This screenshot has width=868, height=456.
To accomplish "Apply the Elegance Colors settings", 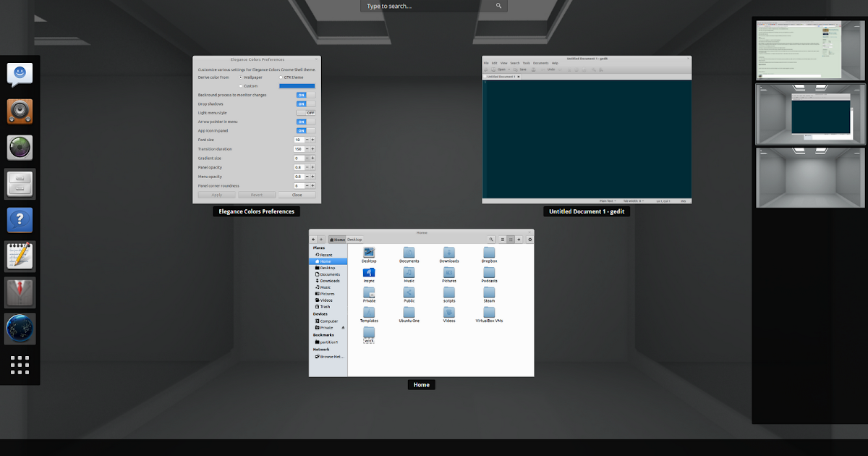I will point(217,194).
